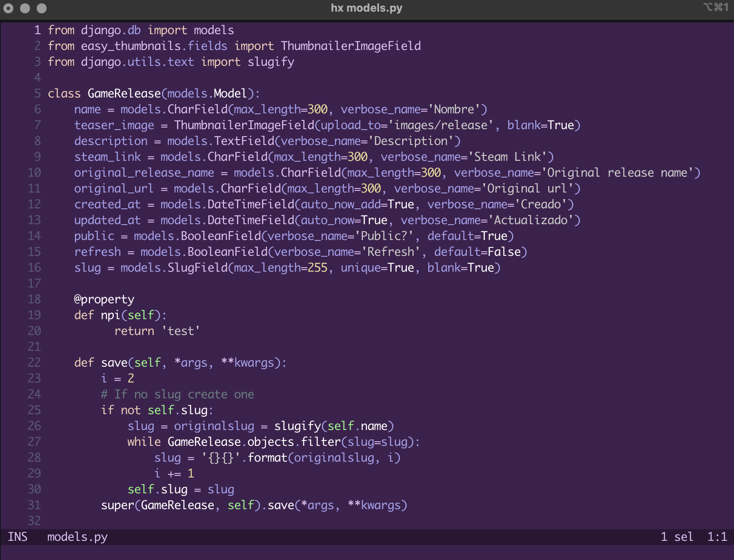Click the 'Steam Link' verbose name string
The height and width of the screenshot is (560, 734).
click(x=507, y=157)
